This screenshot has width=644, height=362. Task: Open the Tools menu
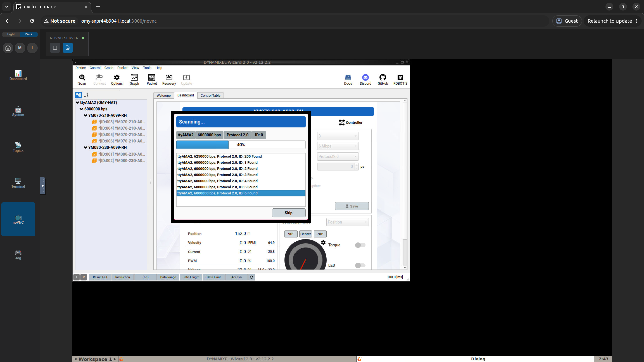point(147,68)
